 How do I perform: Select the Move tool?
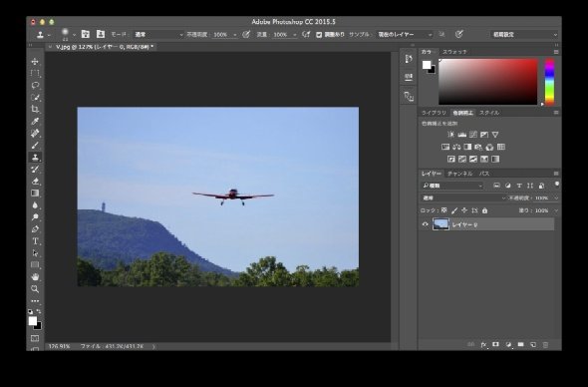coord(35,61)
